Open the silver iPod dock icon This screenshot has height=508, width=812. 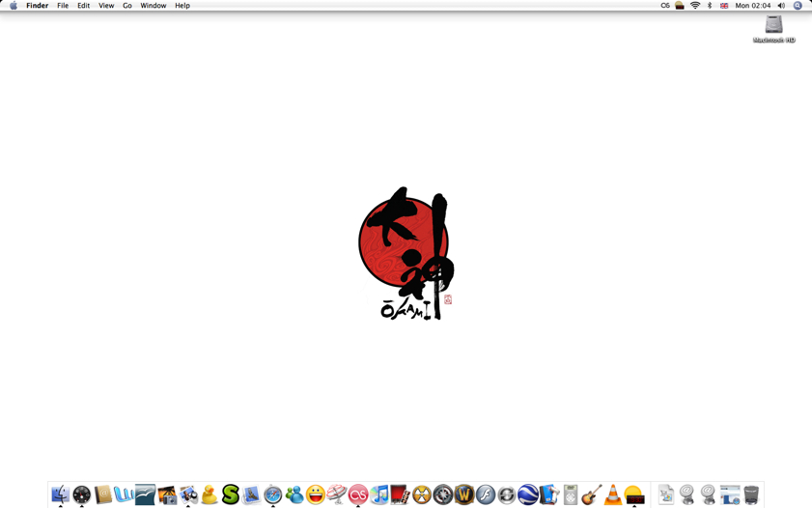coord(571,494)
